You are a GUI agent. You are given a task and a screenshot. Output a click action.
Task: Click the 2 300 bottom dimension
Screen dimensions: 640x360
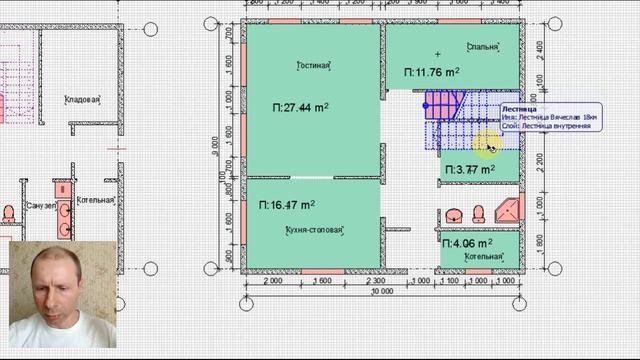376,281
